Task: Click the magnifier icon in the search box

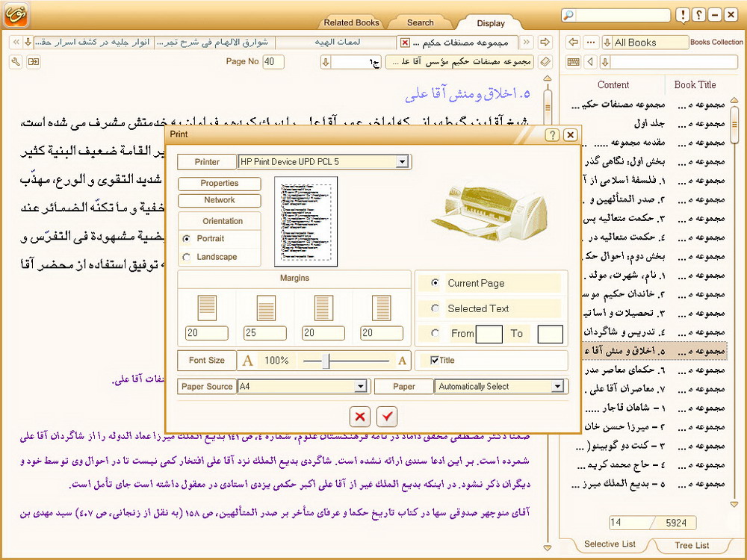Action: tap(569, 15)
